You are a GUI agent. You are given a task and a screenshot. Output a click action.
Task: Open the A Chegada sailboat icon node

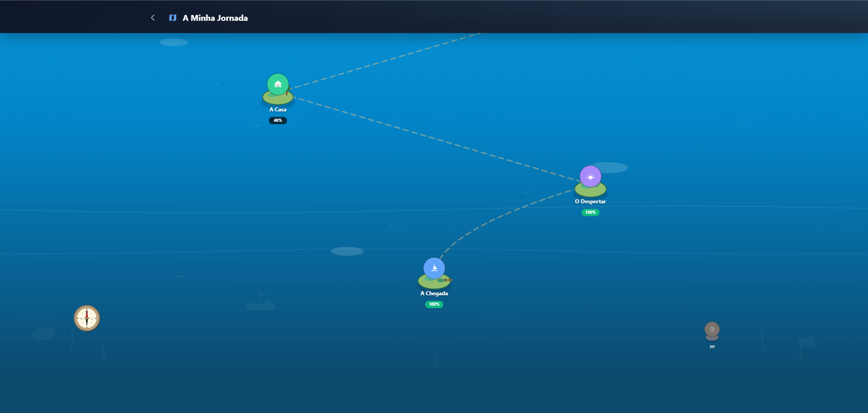(434, 268)
